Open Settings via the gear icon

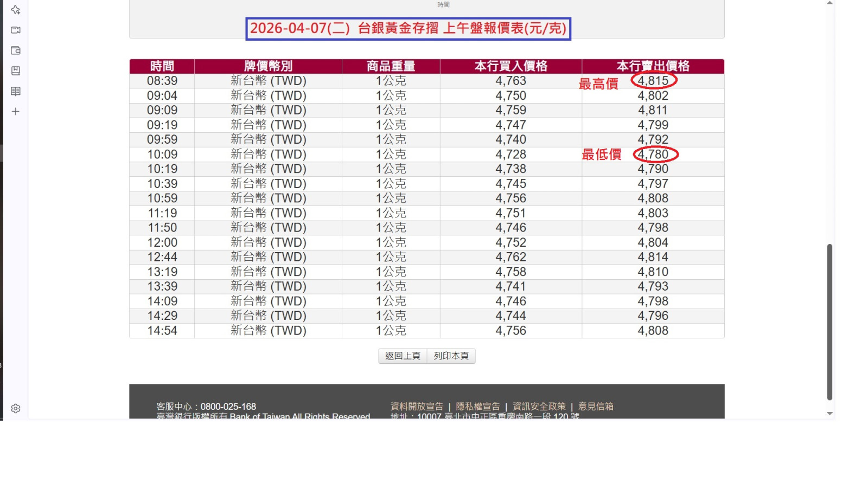(x=15, y=408)
